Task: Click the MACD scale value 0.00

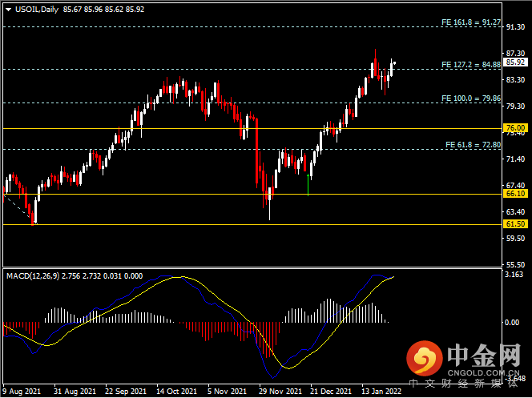Action: 512,323
